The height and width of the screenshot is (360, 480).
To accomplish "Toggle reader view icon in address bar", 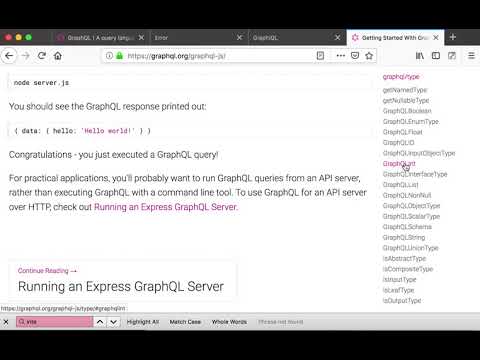I will pyautogui.click(x=320, y=56).
